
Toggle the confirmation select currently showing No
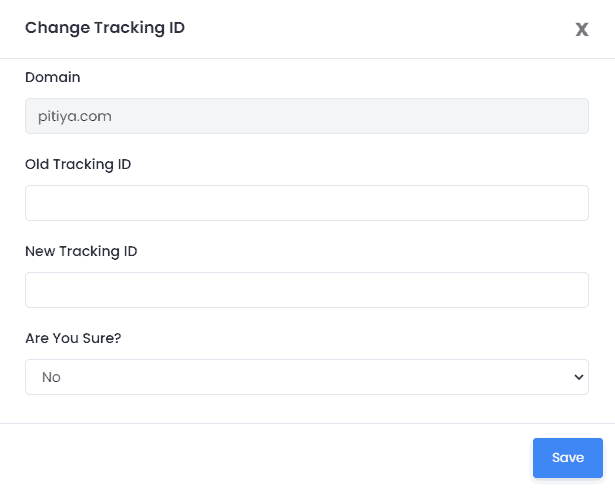307,377
